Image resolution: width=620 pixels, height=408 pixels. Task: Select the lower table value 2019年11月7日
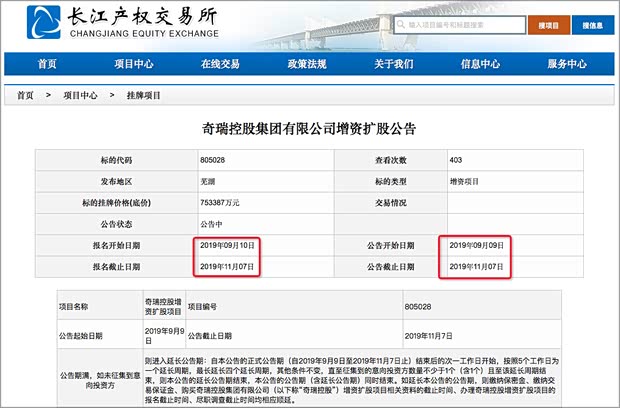click(x=429, y=336)
